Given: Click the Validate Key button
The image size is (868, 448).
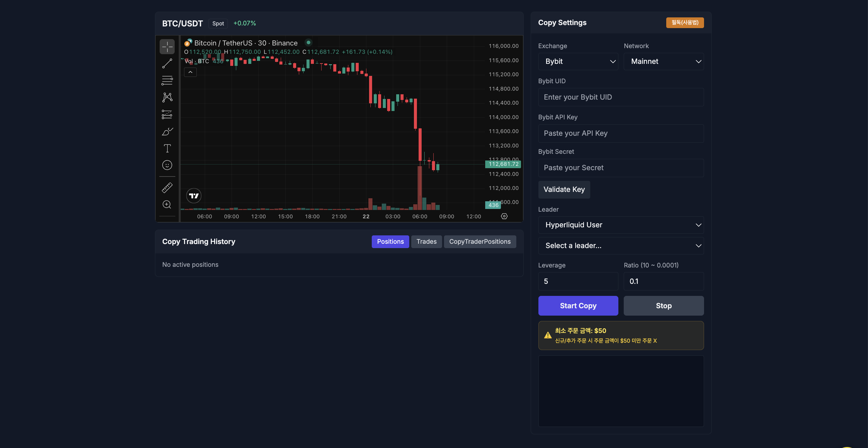Looking at the screenshot, I should [564, 190].
